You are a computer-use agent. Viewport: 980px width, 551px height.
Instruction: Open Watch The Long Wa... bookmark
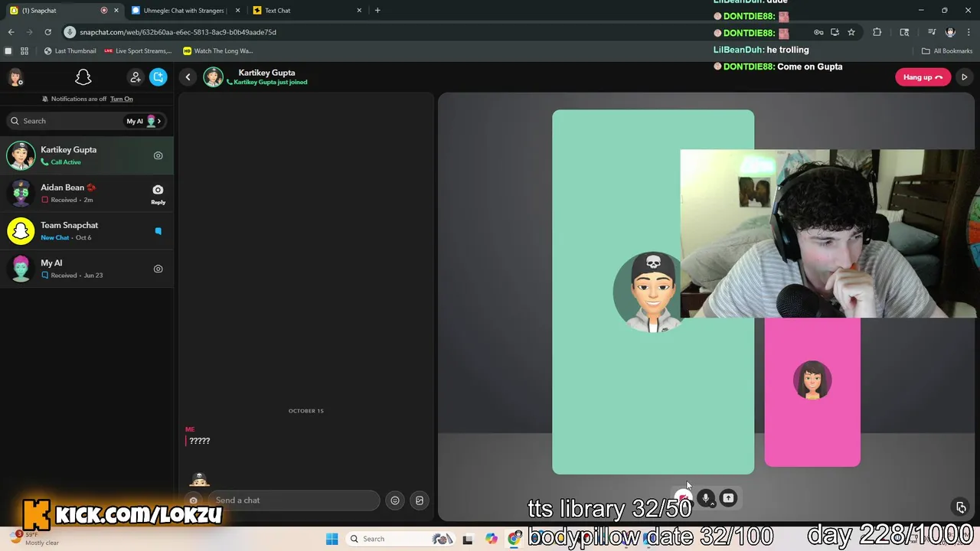point(218,51)
